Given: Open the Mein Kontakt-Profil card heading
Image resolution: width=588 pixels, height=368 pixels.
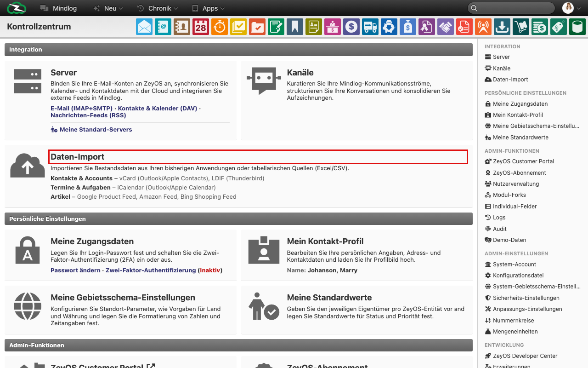Looking at the screenshot, I should (325, 241).
